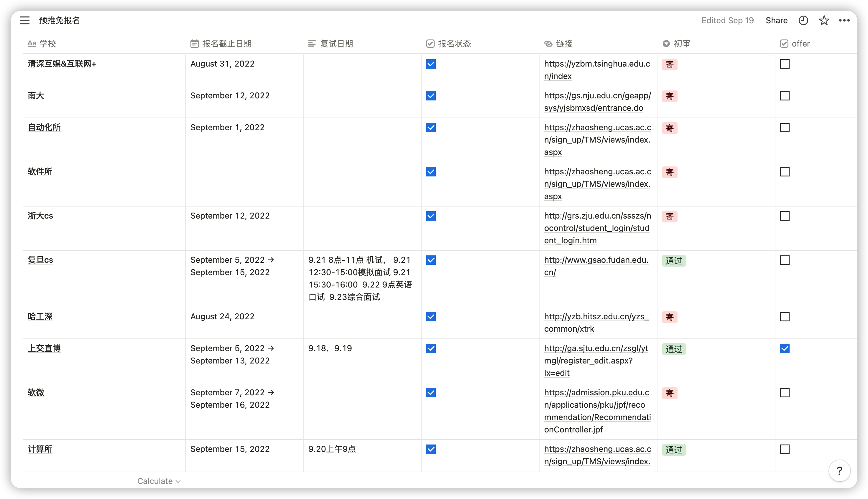The width and height of the screenshot is (868, 499).
Task: Click the Share button
Action: (x=776, y=21)
